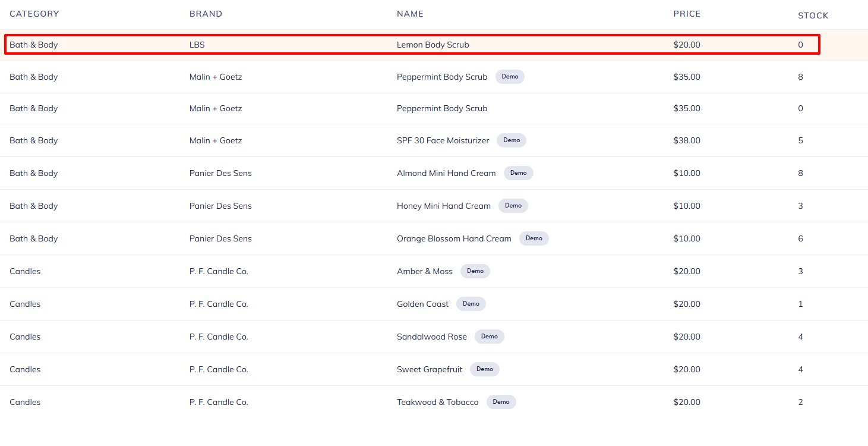Click the stock value in Golden Coast row
868x446 pixels.
pos(800,304)
